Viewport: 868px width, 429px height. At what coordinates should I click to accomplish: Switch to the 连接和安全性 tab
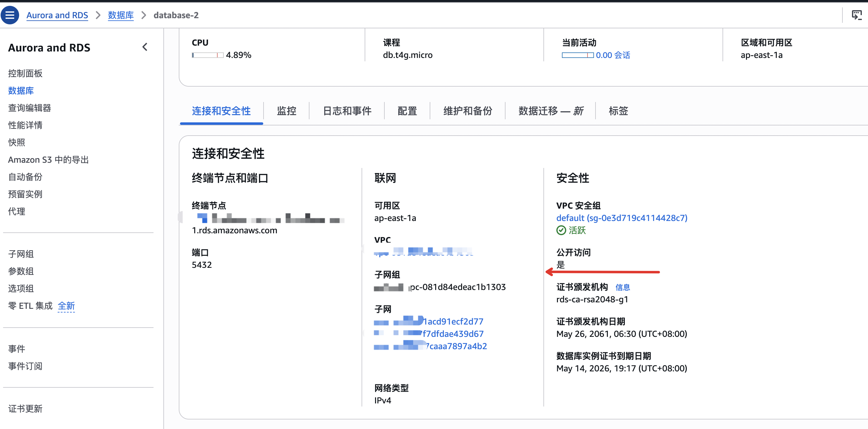click(x=221, y=111)
